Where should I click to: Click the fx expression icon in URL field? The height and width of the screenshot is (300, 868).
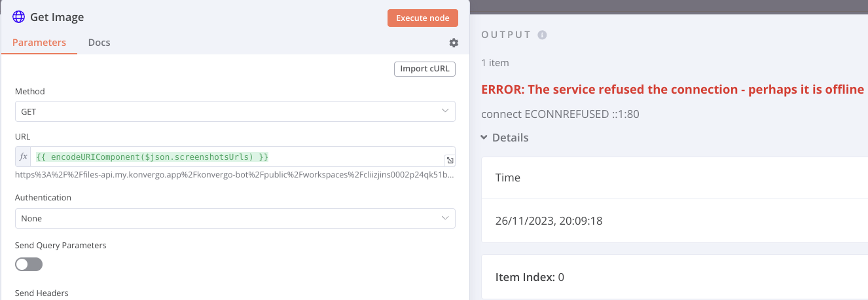tap(23, 157)
